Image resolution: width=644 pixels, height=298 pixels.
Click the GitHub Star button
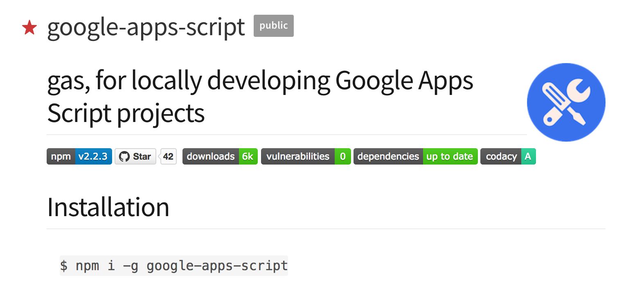135,156
